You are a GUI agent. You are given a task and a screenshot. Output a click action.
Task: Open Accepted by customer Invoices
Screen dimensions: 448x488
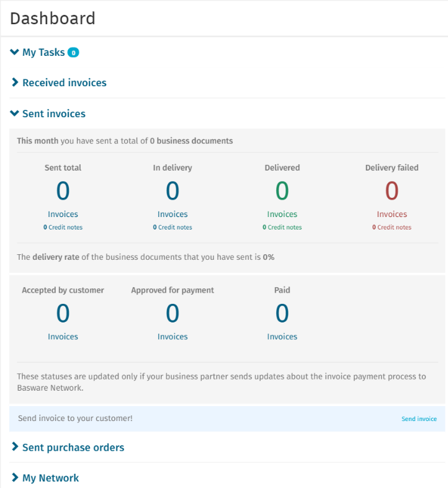point(63,337)
